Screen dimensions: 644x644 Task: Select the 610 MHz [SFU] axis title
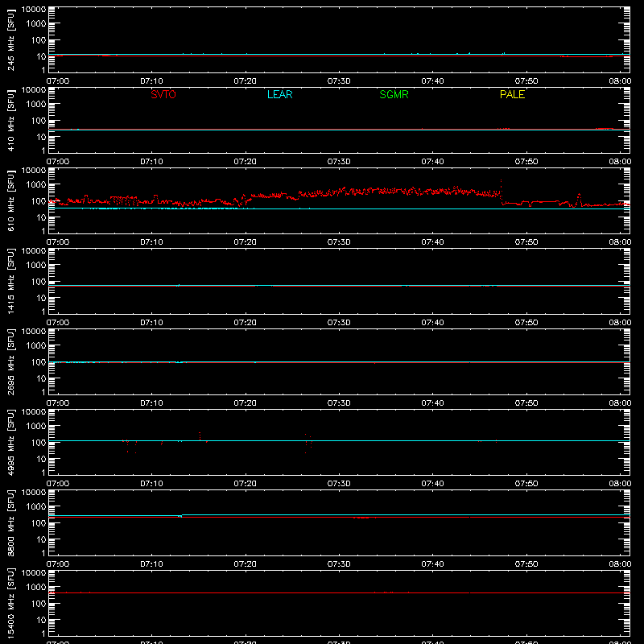[x=11, y=200]
